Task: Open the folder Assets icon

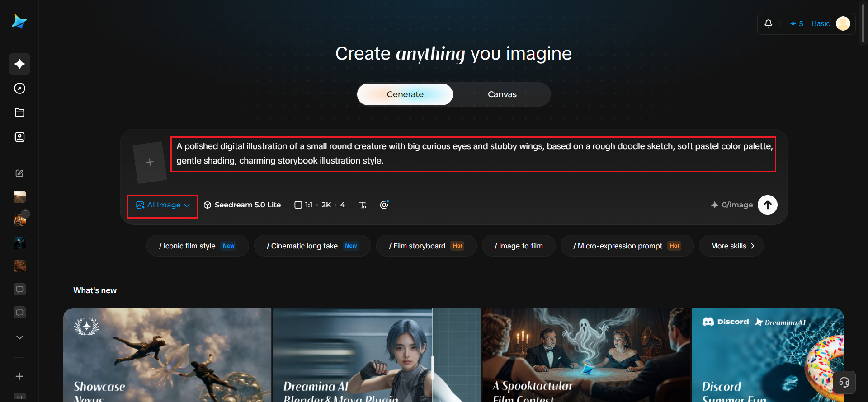Action: click(19, 112)
